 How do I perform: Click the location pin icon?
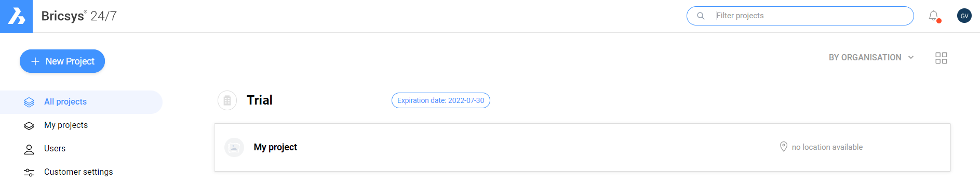(x=784, y=147)
